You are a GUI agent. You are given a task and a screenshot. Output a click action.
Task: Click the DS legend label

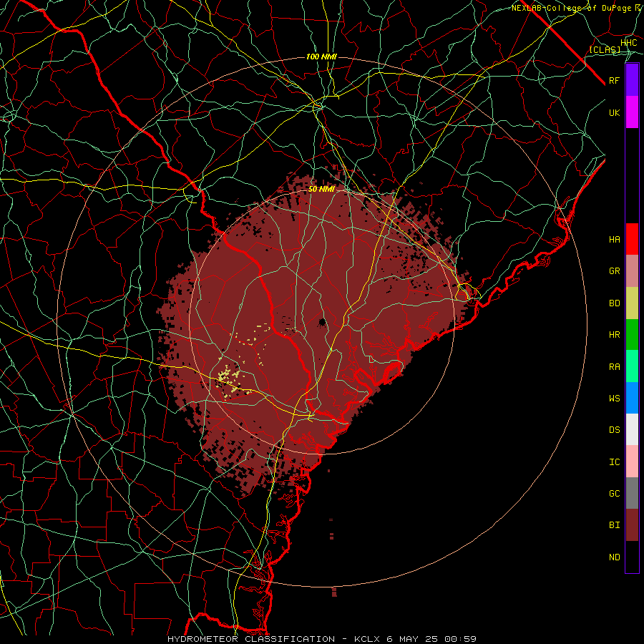(x=615, y=430)
